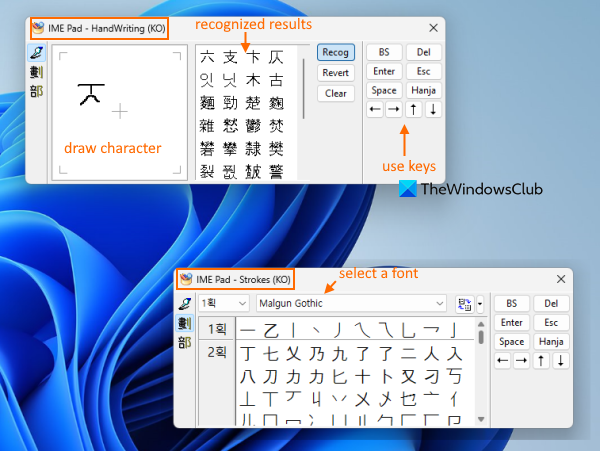
Task: Click BS key in Strokes window
Action: pos(512,304)
